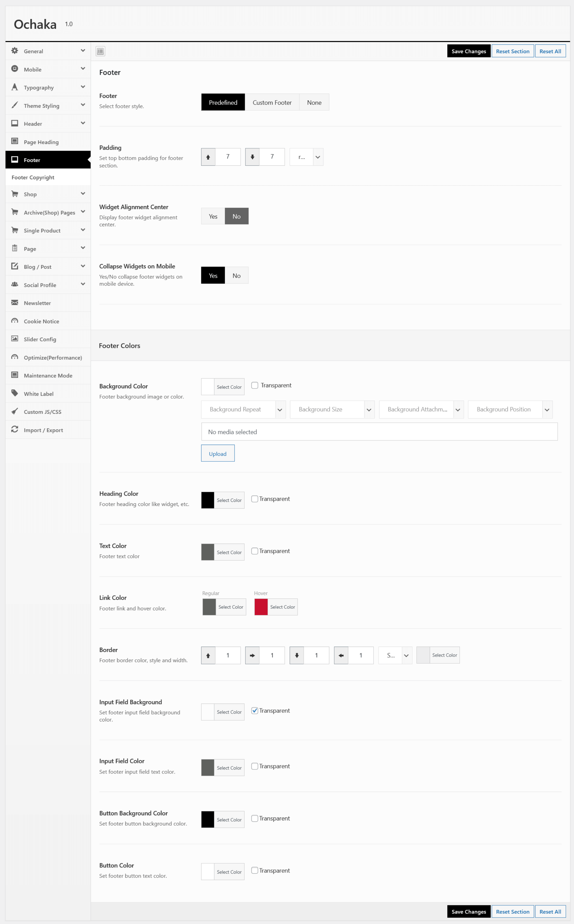Click the Newsletter envelope icon
This screenshot has width=574, height=924.
click(x=15, y=303)
